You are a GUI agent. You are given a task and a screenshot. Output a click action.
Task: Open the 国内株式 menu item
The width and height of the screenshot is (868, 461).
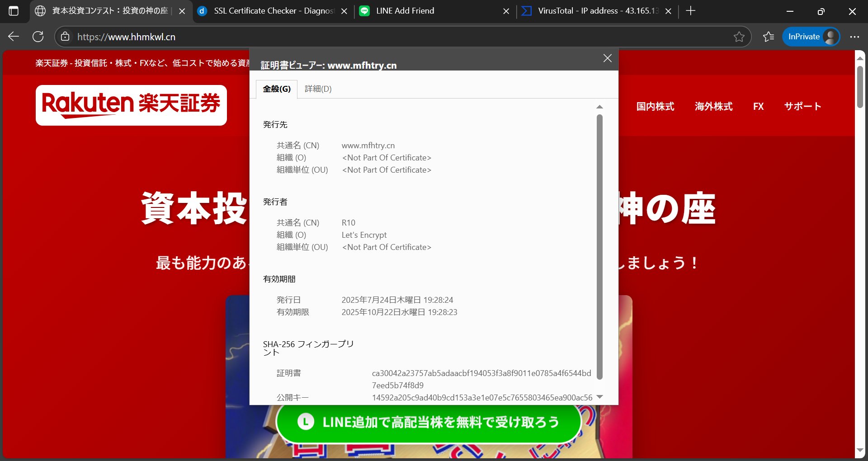655,106
